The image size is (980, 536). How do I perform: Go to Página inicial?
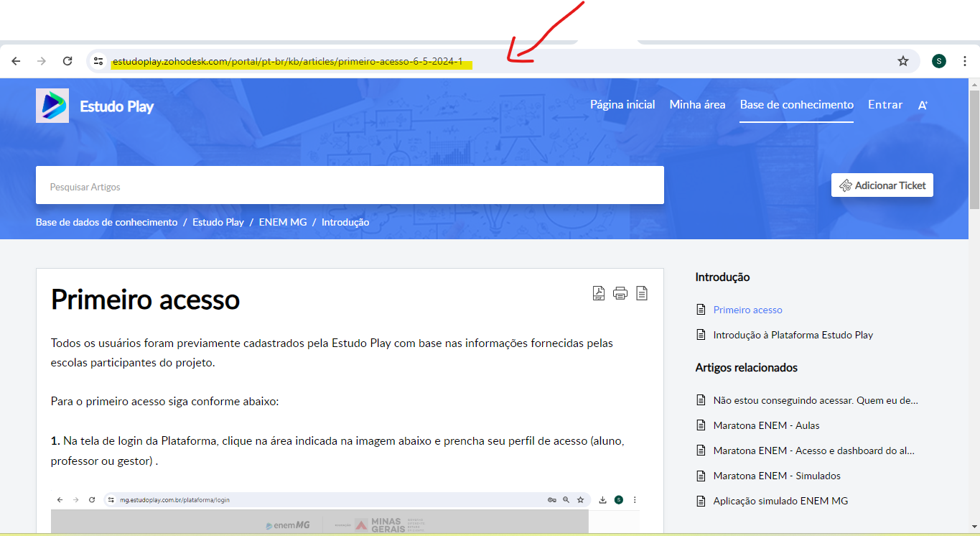(622, 105)
